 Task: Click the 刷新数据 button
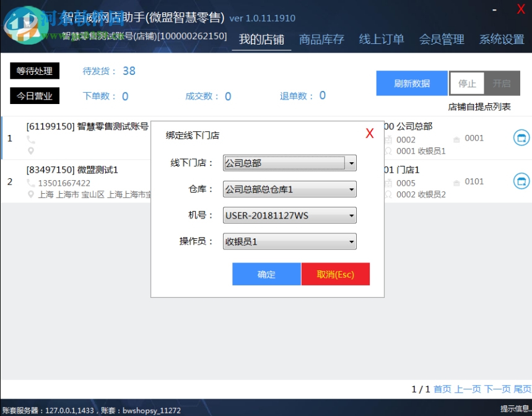(x=411, y=83)
